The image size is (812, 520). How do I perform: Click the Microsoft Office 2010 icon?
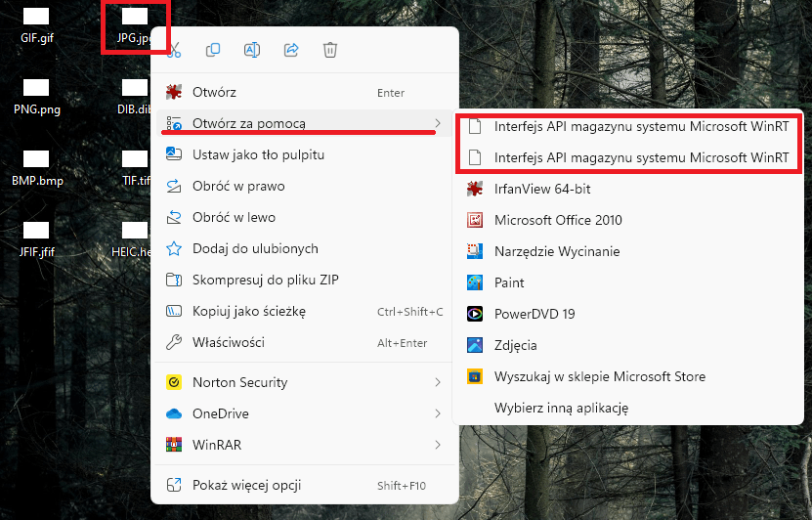coord(475,220)
